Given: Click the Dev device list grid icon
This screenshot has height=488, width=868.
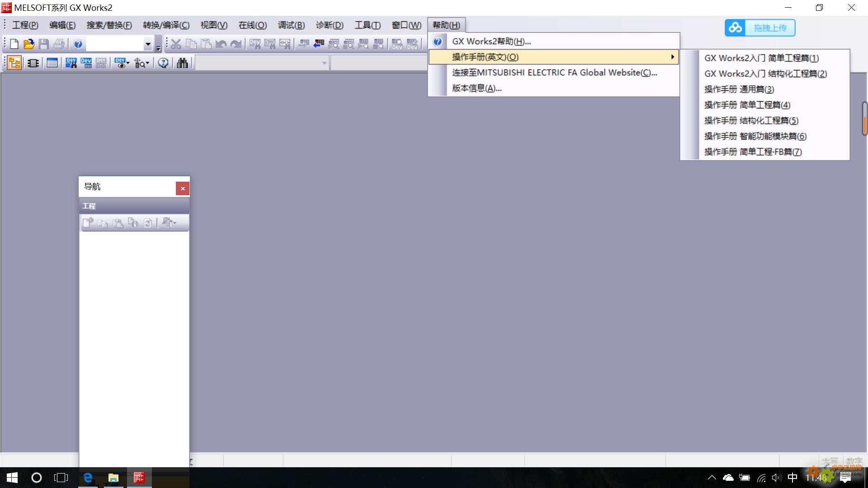Looking at the screenshot, I should (x=86, y=63).
